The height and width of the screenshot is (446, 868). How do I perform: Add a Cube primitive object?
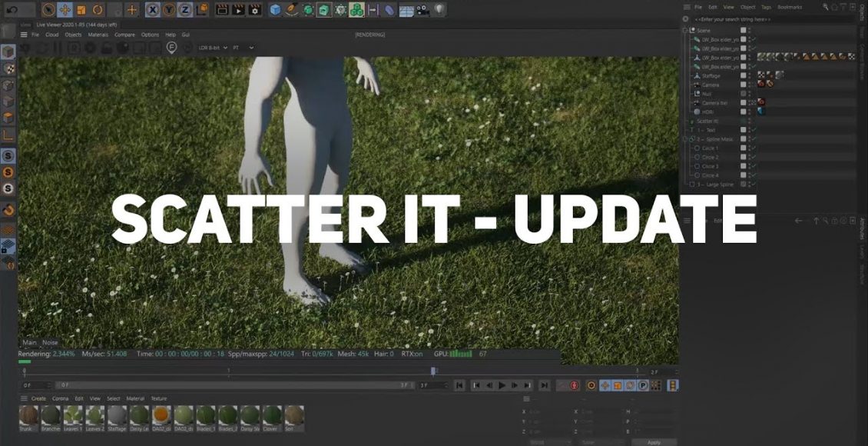click(x=274, y=10)
